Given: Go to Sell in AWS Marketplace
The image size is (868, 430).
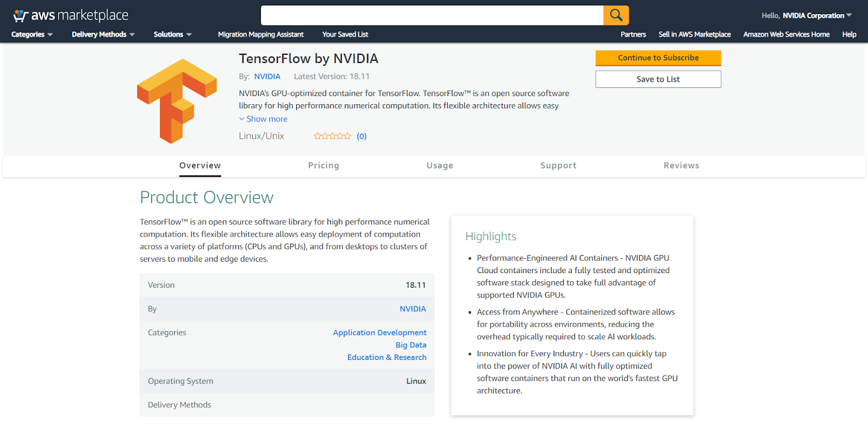Looking at the screenshot, I should tap(694, 34).
